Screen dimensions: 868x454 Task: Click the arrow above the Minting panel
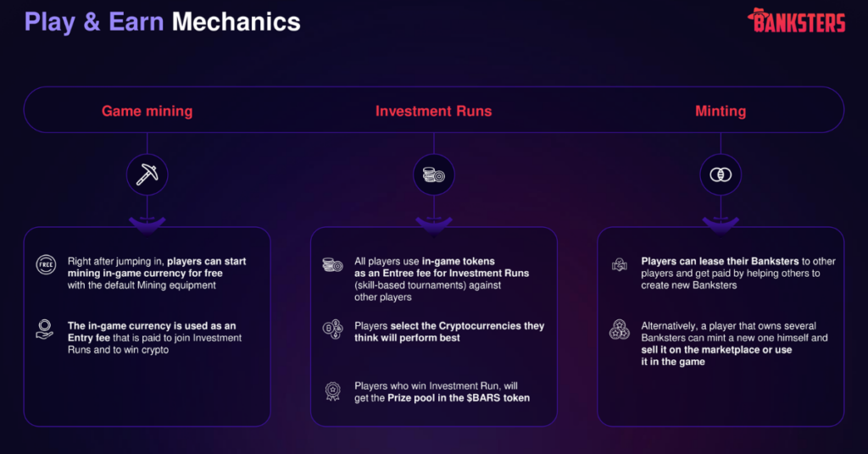click(x=721, y=224)
